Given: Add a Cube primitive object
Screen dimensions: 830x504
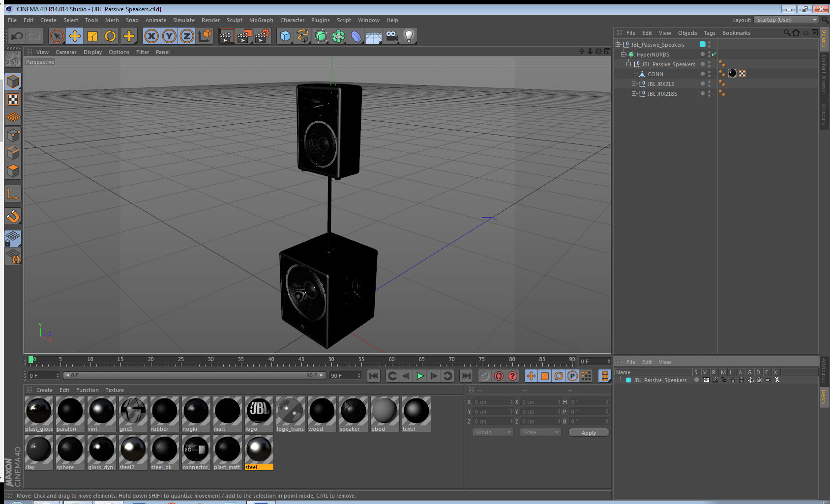Looking at the screenshot, I should [285, 36].
